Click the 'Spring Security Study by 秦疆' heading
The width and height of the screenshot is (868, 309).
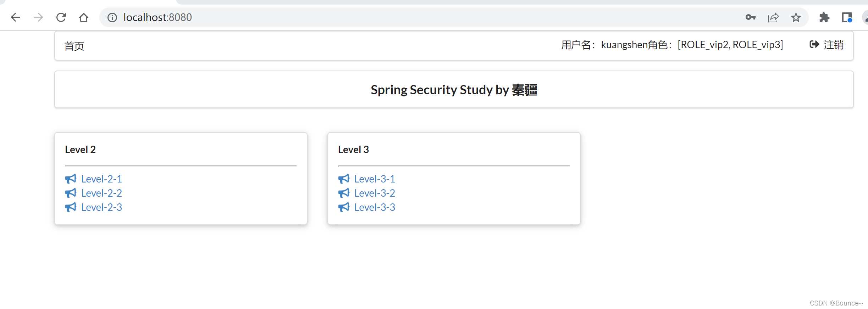tap(454, 90)
